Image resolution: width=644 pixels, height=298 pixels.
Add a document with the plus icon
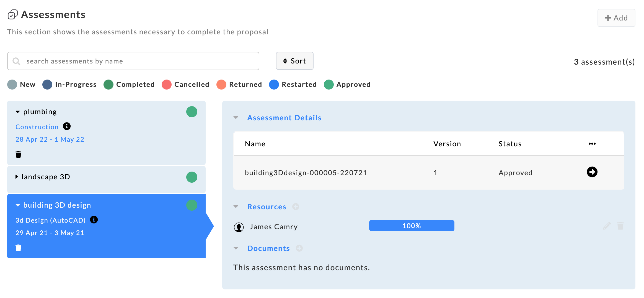299,248
